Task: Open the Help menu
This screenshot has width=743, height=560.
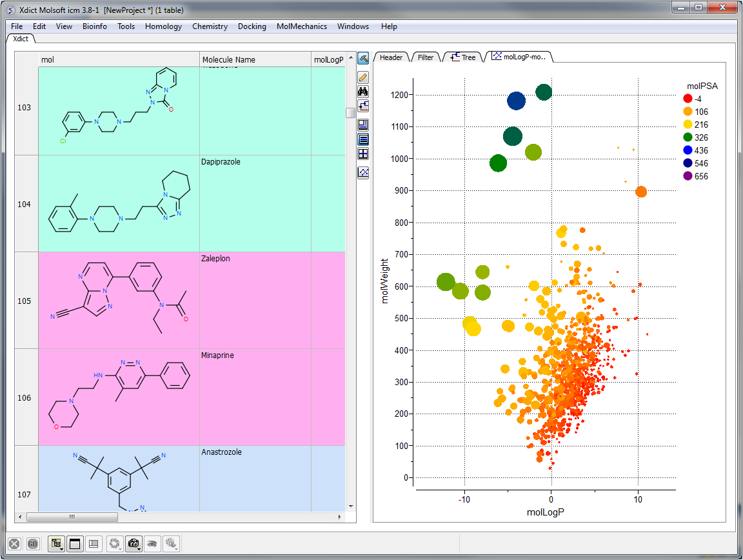Action: click(x=389, y=26)
